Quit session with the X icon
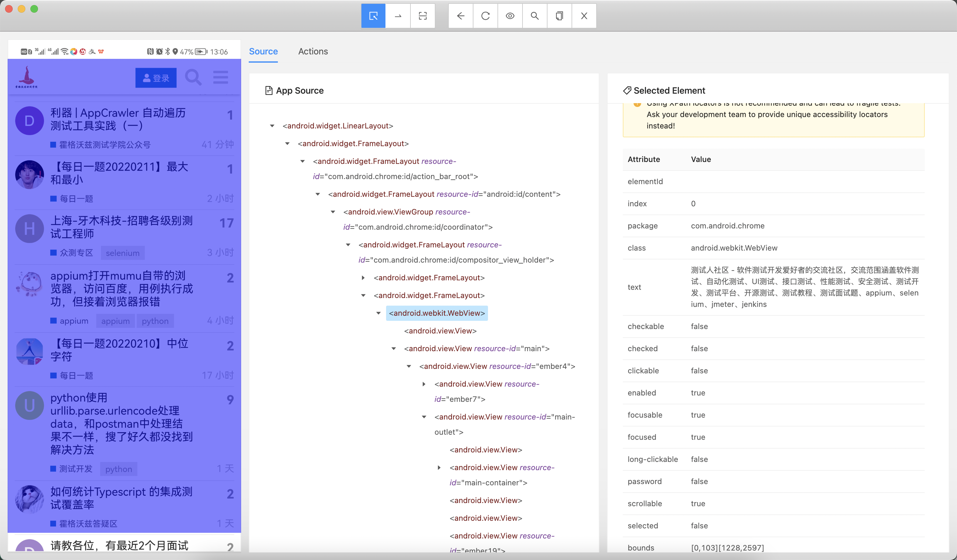957x560 pixels. click(x=584, y=16)
